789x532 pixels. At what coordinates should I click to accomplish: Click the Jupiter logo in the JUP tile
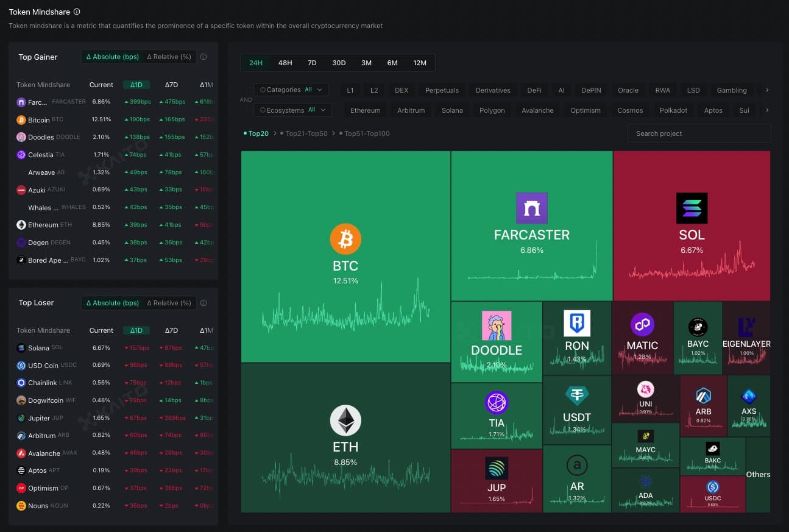coord(497,468)
